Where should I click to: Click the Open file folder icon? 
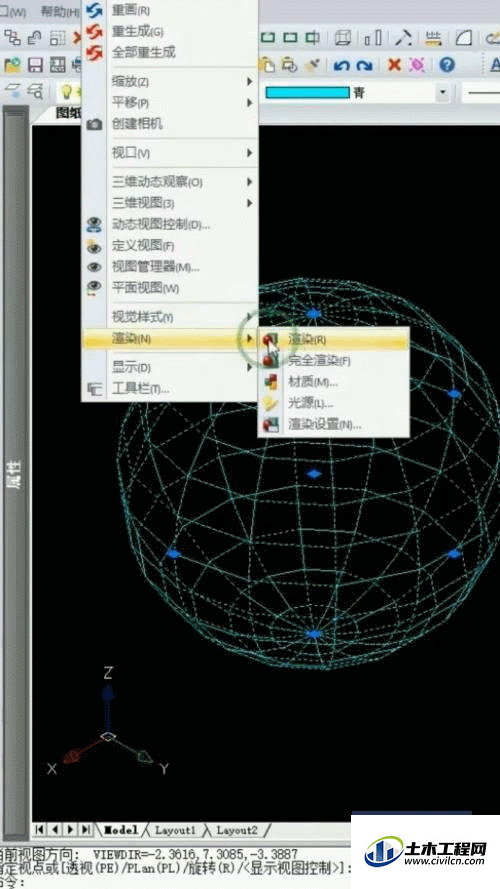(12, 65)
